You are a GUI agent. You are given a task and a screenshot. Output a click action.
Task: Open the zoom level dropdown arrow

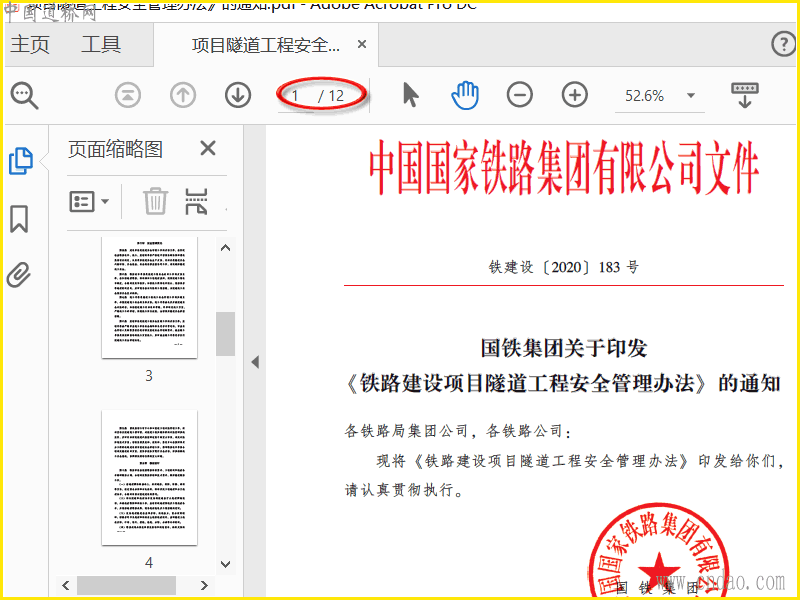[691, 95]
